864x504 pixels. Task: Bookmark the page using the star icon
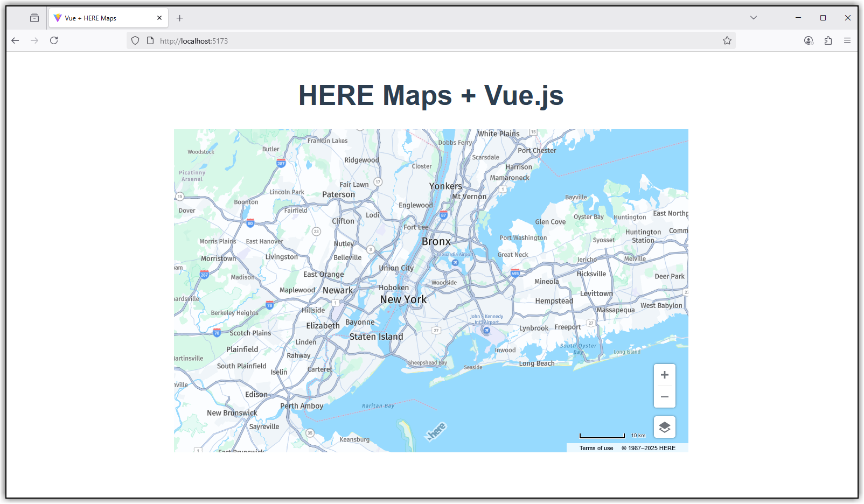[x=727, y=40]
